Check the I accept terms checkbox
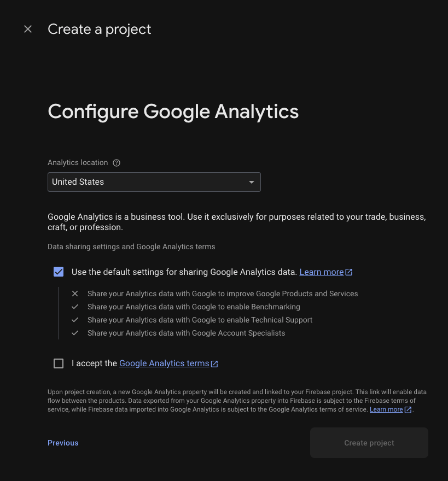This screenshot has width=448, height=481. 59,363
